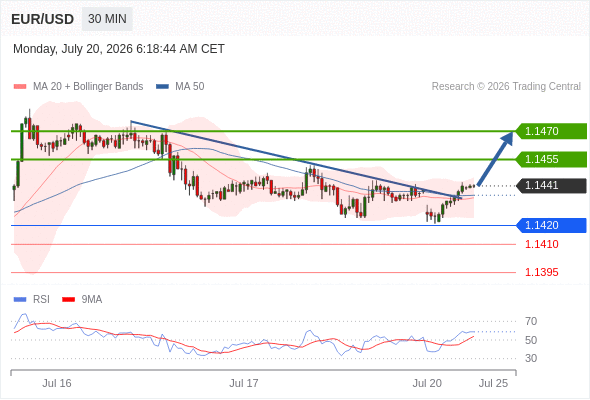Click the Jul 25 date marker
Screen dimensions: 590x400
point(493,383)
